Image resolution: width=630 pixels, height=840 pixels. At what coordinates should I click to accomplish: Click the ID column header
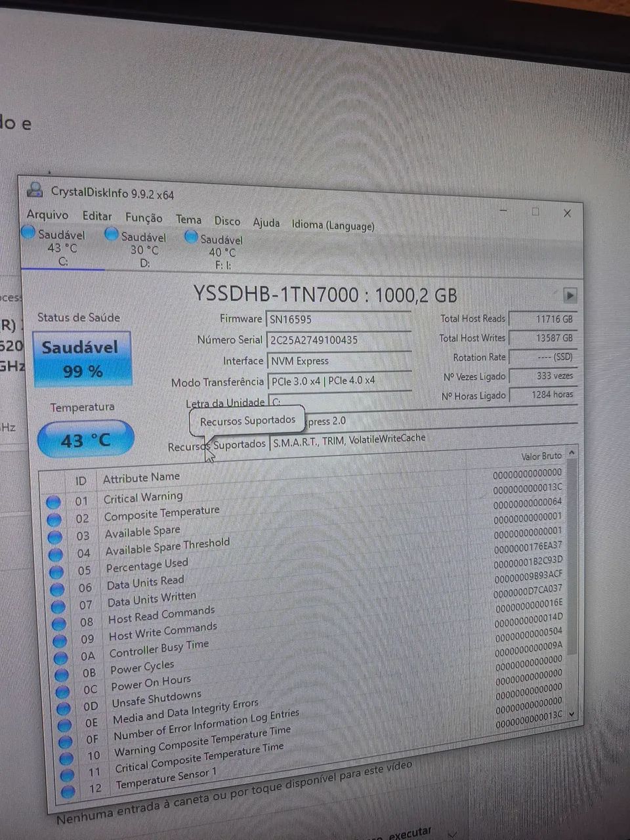(x=81, y=481)
